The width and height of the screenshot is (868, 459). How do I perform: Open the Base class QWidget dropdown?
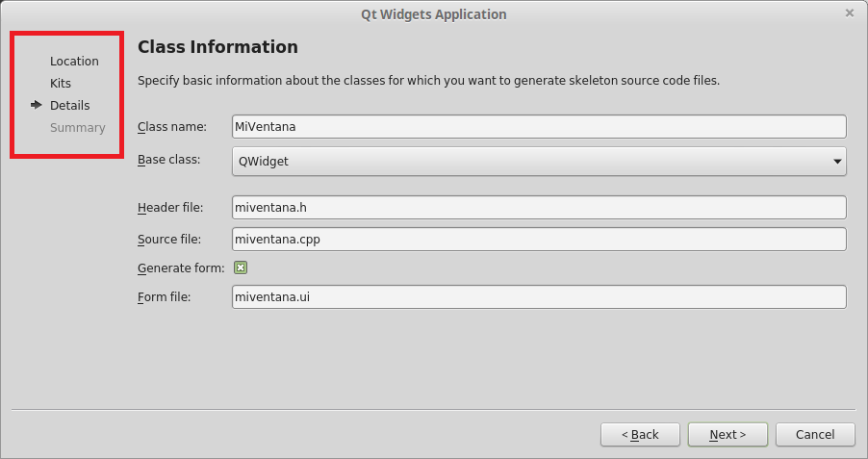click(539, 162)
